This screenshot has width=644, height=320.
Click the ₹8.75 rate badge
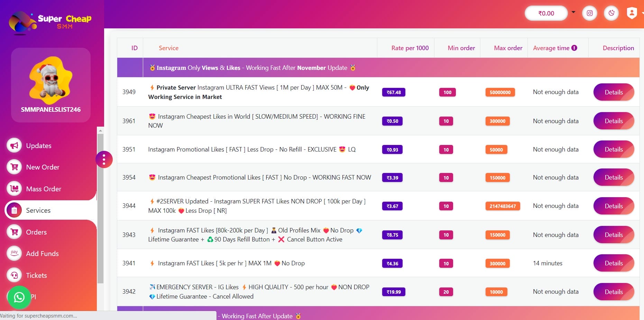pos(392,235)
